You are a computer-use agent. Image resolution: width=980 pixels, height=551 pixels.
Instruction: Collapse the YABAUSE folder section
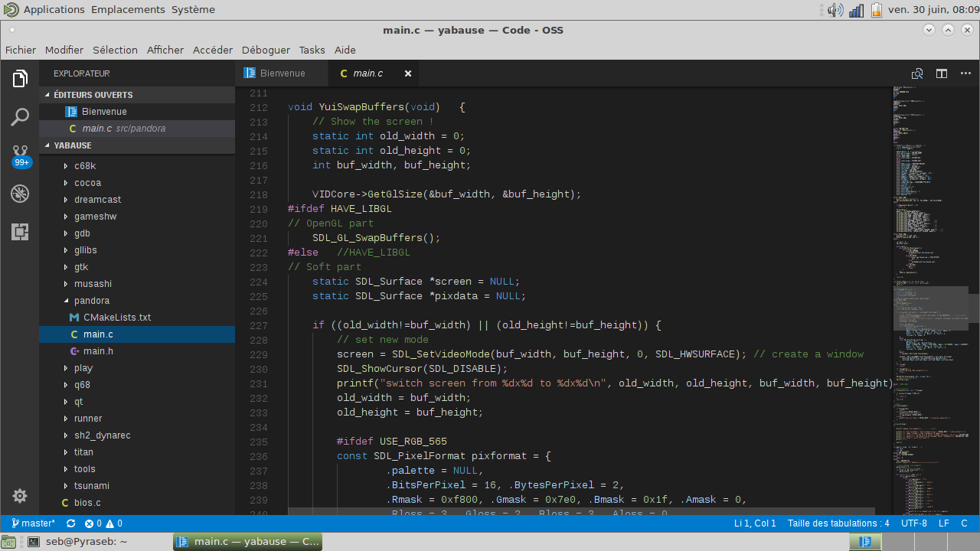(73, 145)
